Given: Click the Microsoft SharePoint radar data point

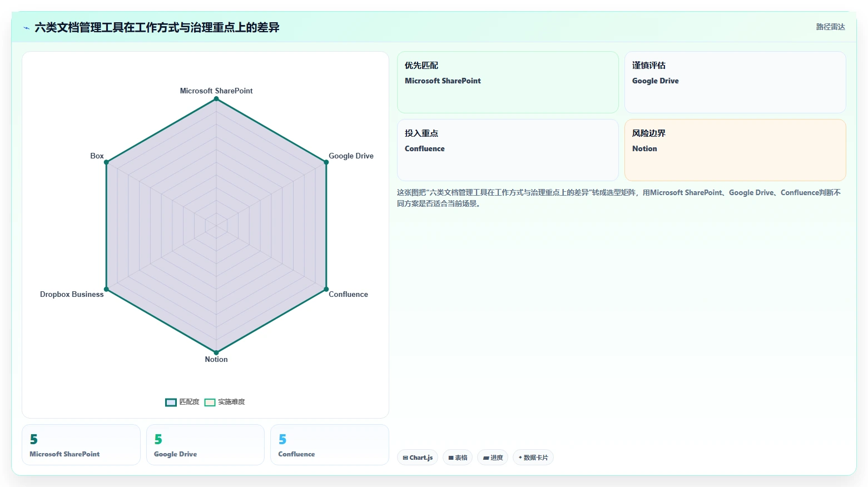Looking at the screenshot, I should pos(216,99).
